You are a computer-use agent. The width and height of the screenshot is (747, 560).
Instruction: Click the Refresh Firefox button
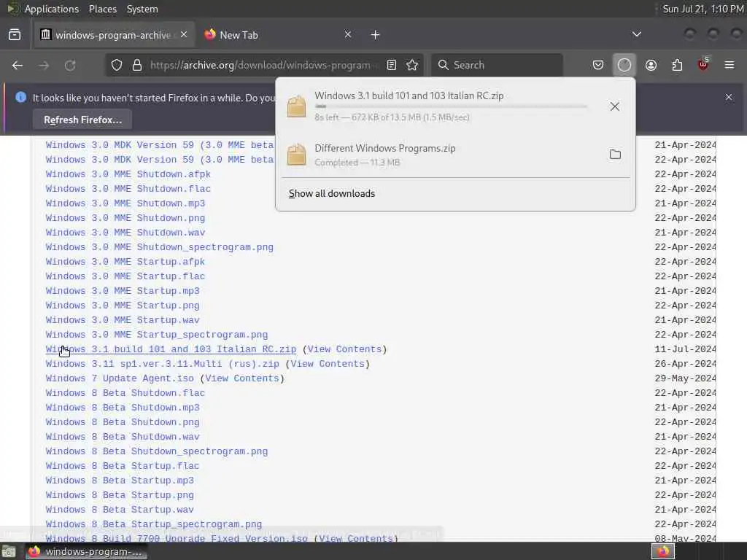point(83,120)
